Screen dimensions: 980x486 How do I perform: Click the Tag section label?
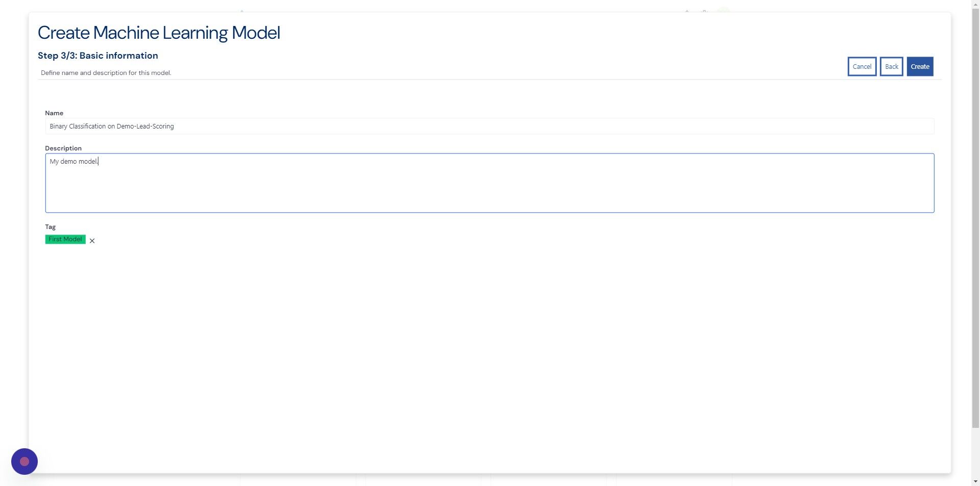coord(50,227)
